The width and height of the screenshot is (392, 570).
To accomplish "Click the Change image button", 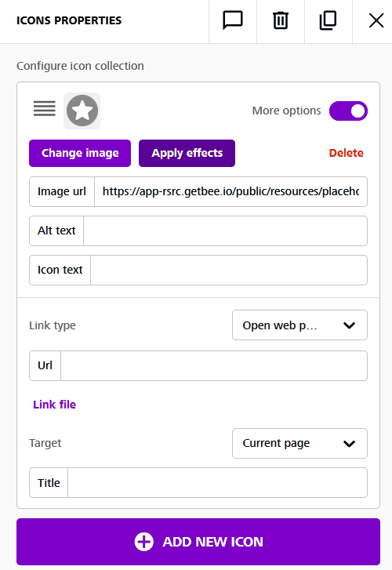I will (x=80, y=153).
